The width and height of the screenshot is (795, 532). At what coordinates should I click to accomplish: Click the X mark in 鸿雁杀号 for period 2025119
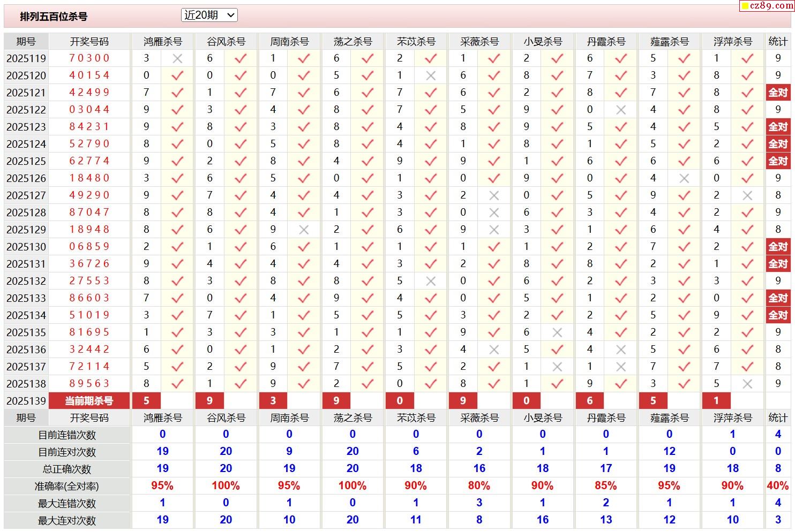pos(177,58)
